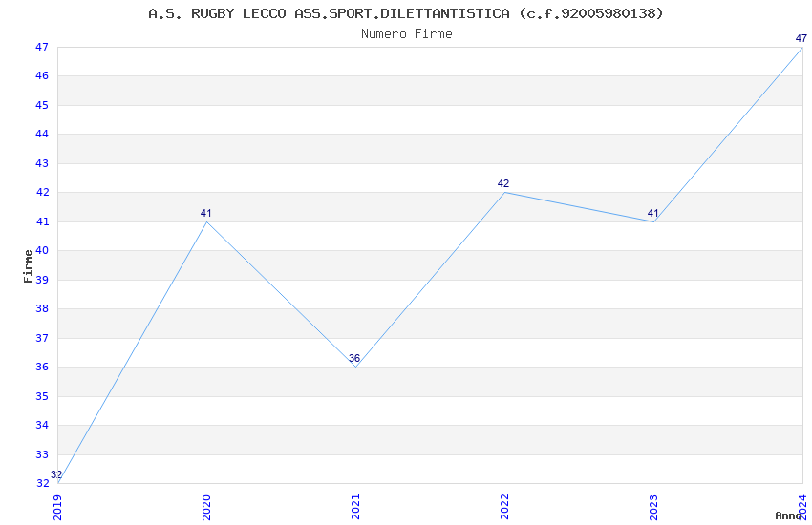This screenshot has width=812, height=525.
Task: Click y-axis tick value 47
Action: [42, 47]
